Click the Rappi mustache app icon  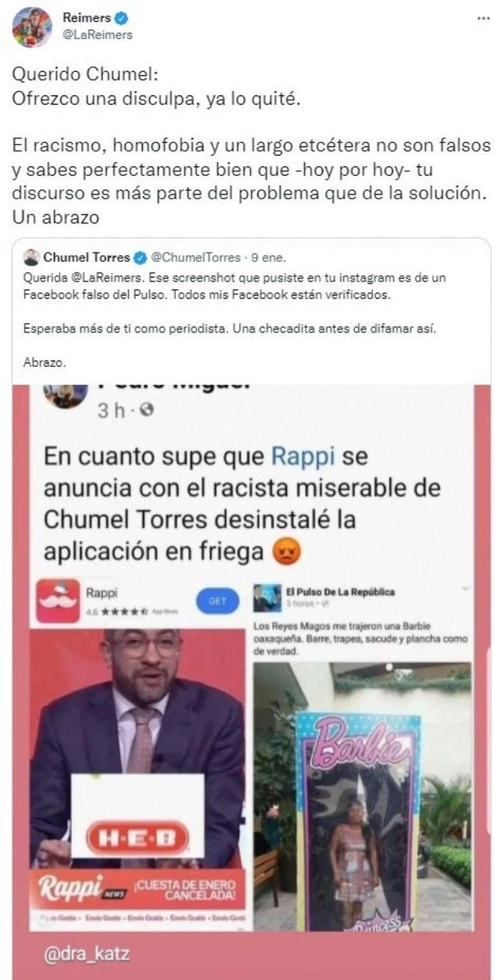pyautogui.click(x=58, y=601)
